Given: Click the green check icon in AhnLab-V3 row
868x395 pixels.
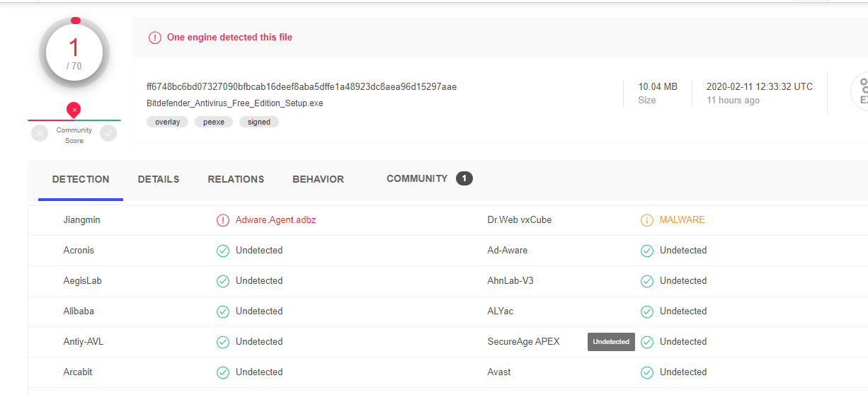Looking at the screenshot, I should pos(647,281).
